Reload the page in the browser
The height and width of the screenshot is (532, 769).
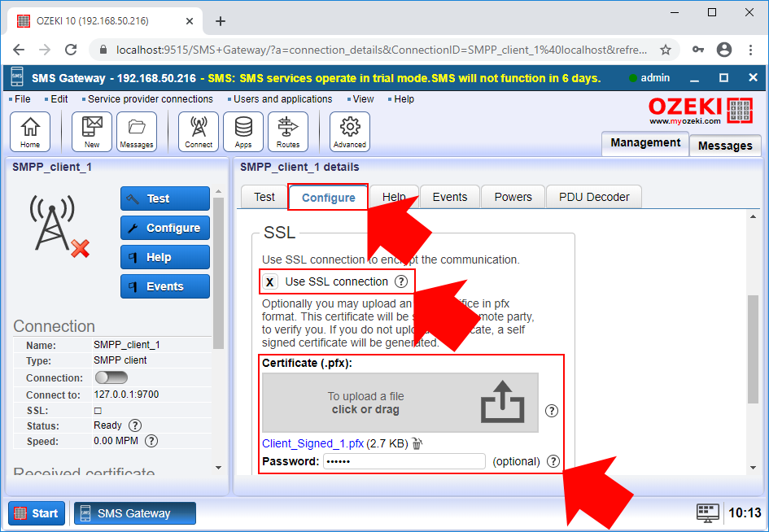(x=71, y=50)
